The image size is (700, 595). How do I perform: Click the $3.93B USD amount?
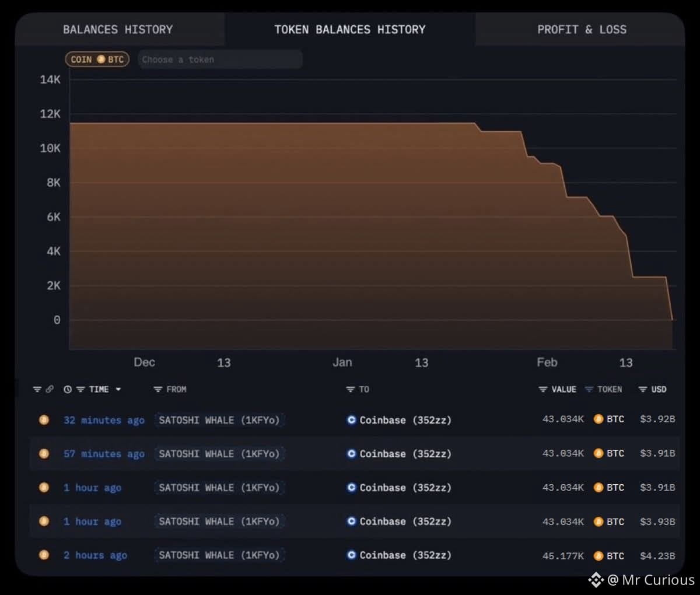pos(657,521)
